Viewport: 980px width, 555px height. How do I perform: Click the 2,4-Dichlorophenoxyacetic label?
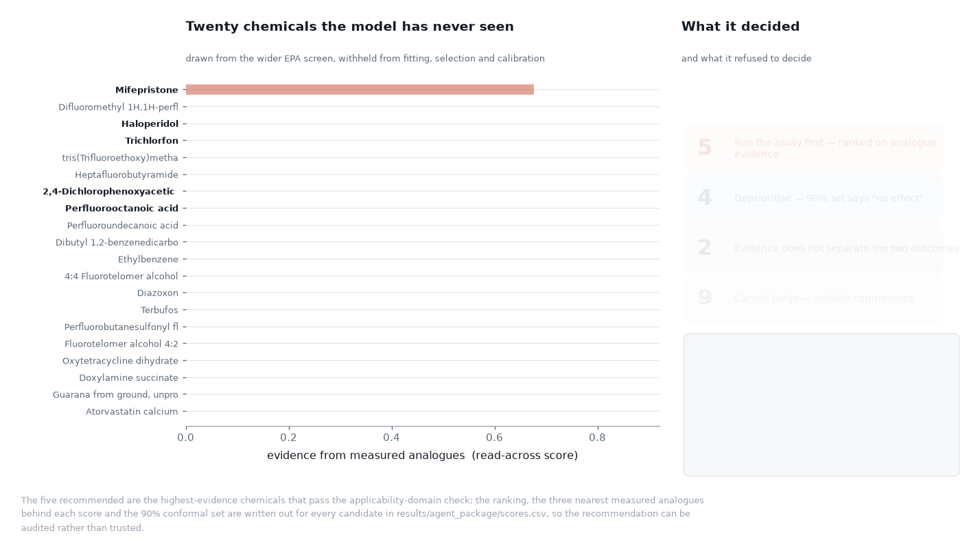pyautogui.click(x=108, y=191)
